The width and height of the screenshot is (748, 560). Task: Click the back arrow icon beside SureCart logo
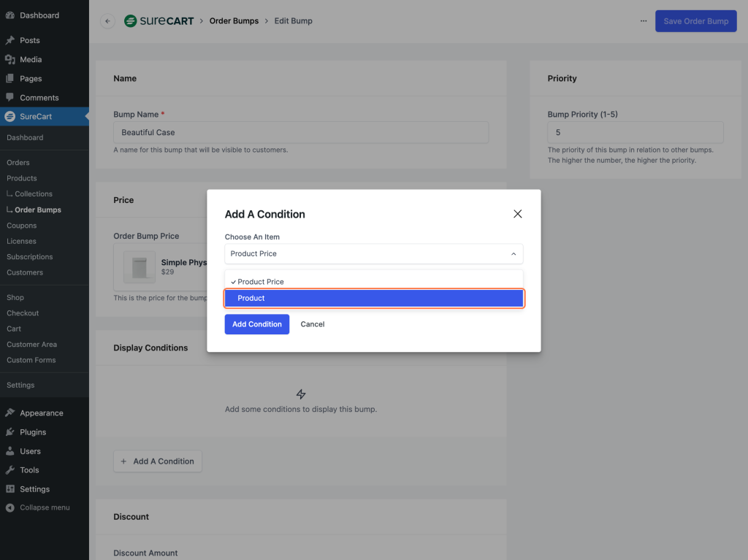(x=108, y=21)
